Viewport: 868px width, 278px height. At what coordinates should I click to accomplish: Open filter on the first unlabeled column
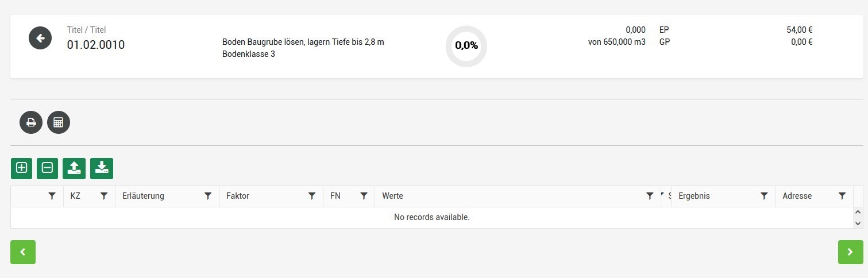[x=52, y=196]
